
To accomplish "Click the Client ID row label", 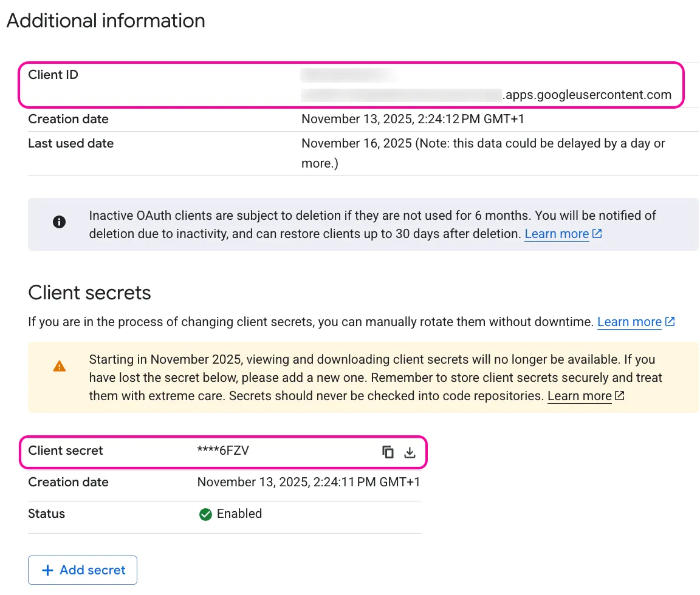I will [x=53, y=75].
